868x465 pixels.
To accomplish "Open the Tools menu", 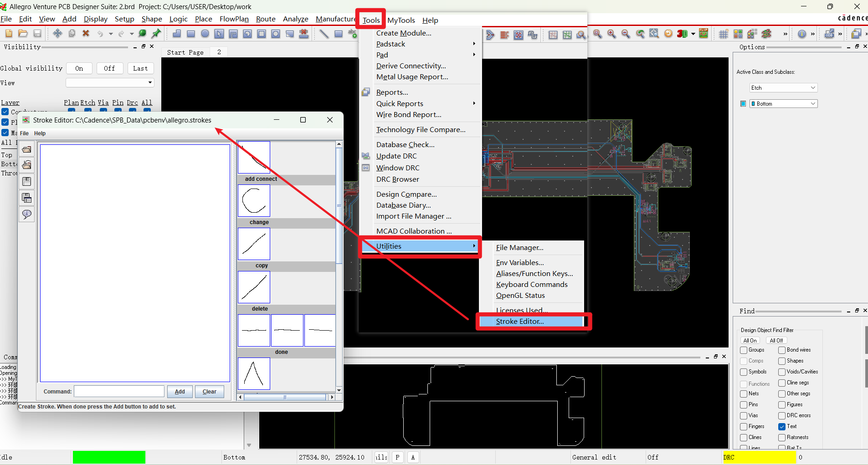I will tap(371, 20).
